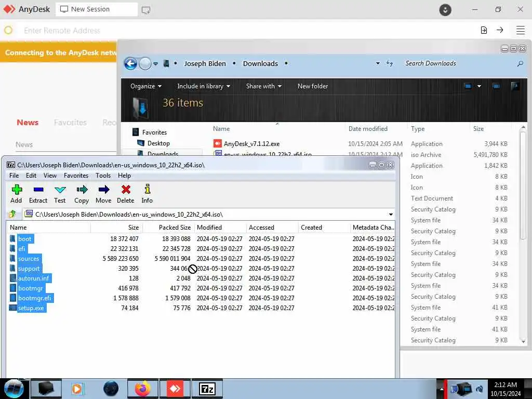The image size is (532, 399).
Task: Open the AnyDesk New Session tab
Action: (x=96, y=9)
